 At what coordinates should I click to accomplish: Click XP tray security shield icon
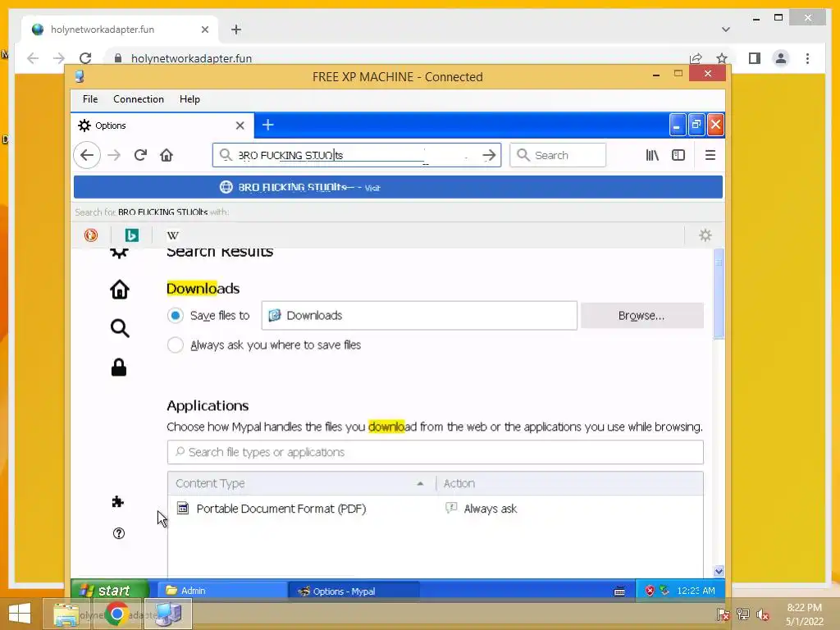point(650,591)
